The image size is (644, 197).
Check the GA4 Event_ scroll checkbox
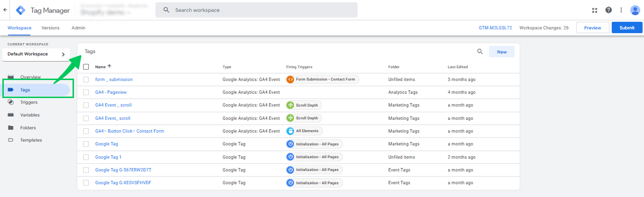[x=86, y=118]
